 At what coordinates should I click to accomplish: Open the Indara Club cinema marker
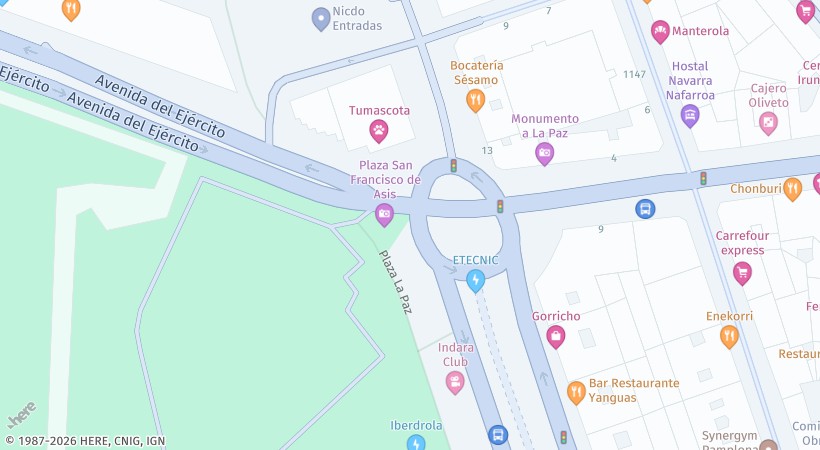455,382
